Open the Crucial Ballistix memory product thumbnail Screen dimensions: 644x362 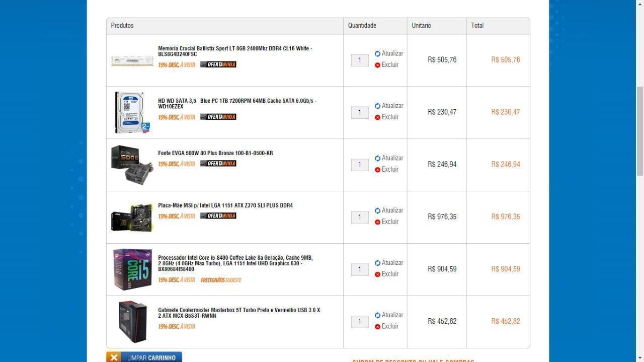132,61
